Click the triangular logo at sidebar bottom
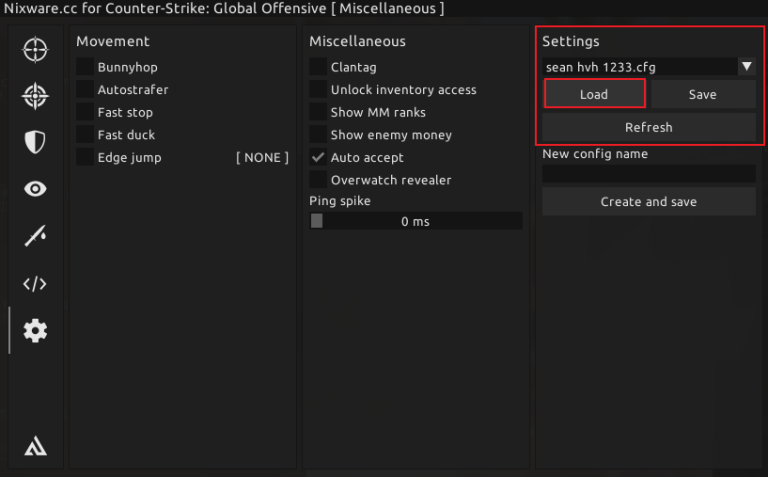768x477 pixels. coord(35,446)
